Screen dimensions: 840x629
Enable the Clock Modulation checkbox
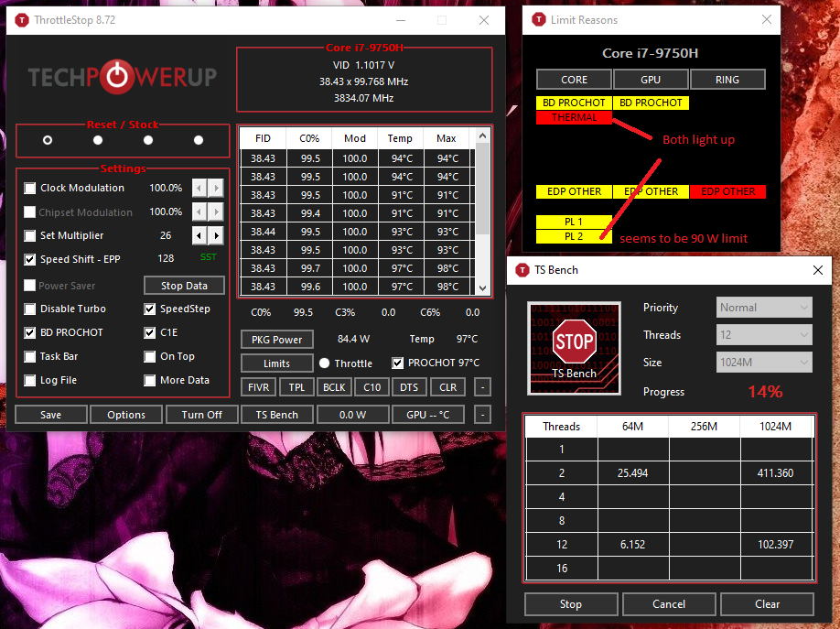coord(30,189)
